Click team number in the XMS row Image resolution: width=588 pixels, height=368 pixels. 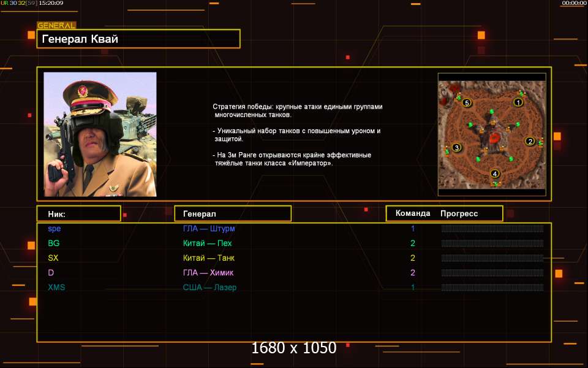click(412, 287)
